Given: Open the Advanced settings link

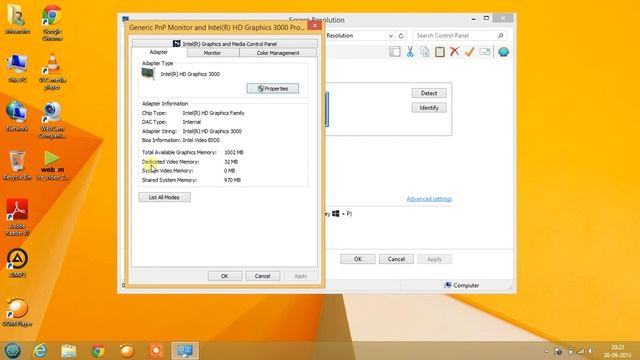Looking at the screenshot, I should point(429,199).
